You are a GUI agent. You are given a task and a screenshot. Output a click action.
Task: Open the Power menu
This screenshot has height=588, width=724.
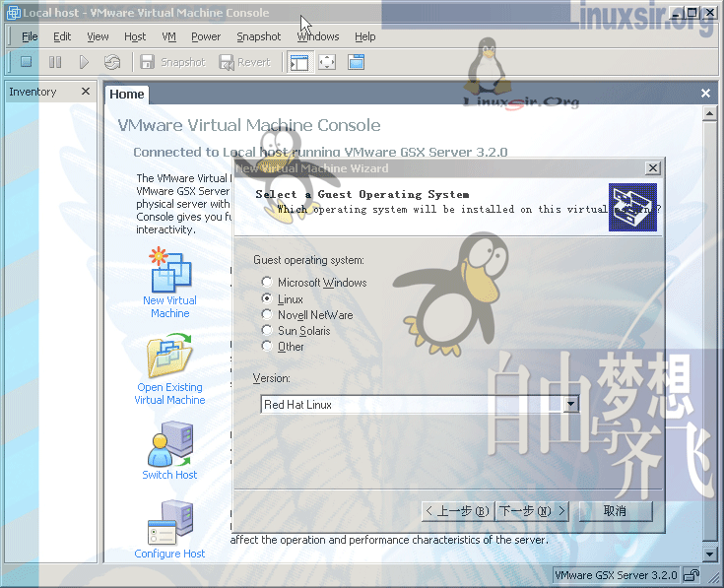(206, 36)
